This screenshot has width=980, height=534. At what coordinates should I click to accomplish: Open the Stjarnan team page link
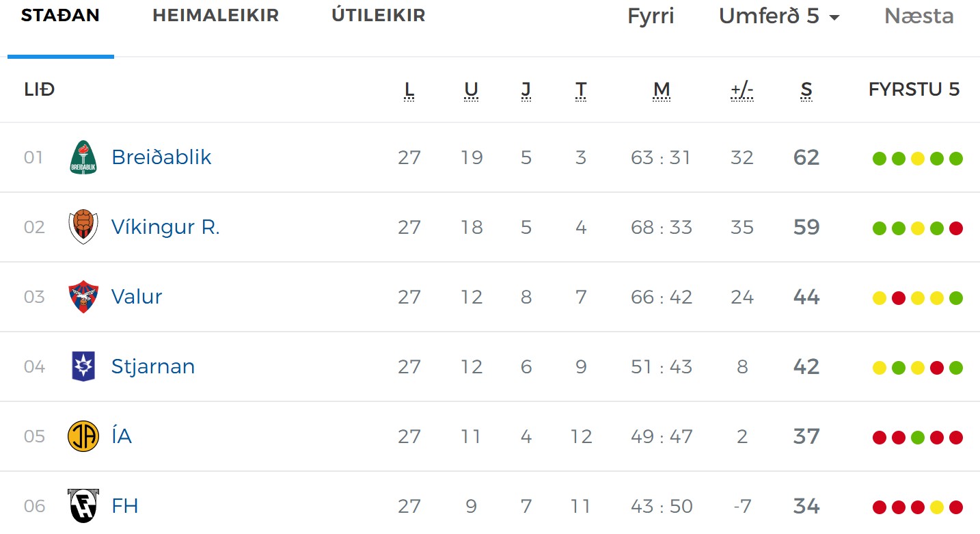click(153, 366)
